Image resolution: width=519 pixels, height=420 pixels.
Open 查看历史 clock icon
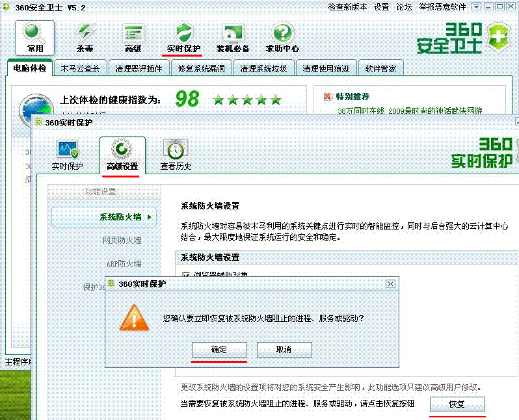point(176,155)
